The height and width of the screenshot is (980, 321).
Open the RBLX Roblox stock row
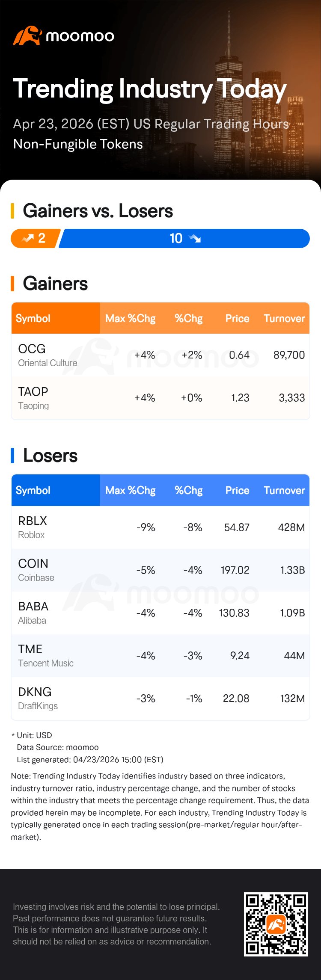tap(160, 527)
